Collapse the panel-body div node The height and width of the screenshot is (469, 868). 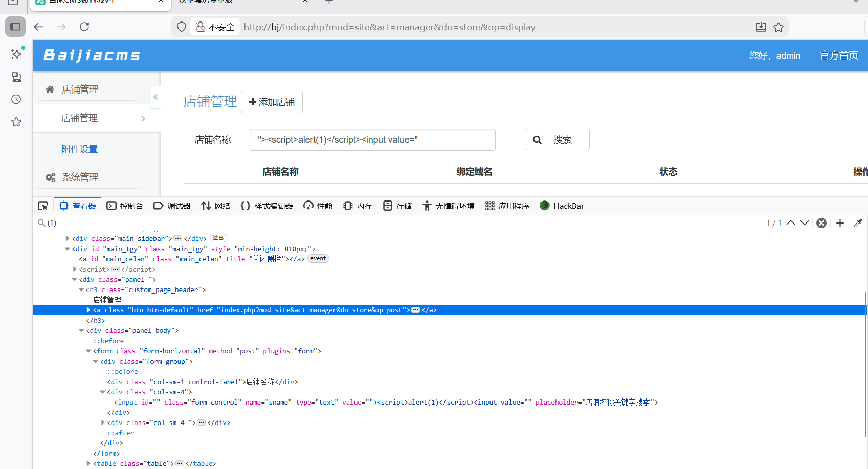(81, 330)
